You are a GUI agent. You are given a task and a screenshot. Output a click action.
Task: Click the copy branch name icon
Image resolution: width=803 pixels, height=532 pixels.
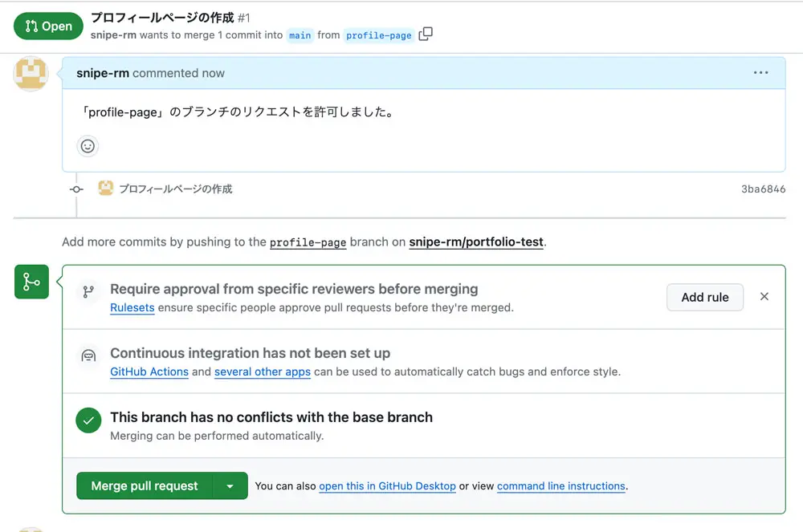tap(426, 35)
